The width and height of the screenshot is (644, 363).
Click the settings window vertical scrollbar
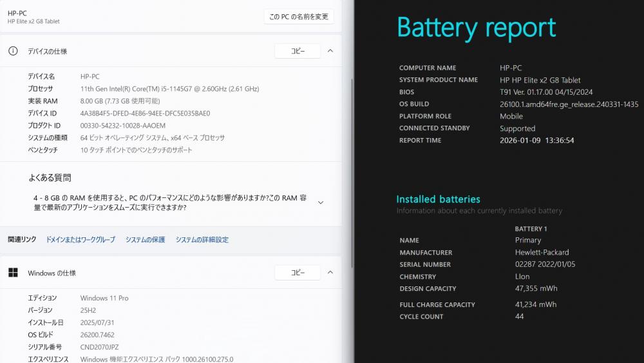(352, 173)
